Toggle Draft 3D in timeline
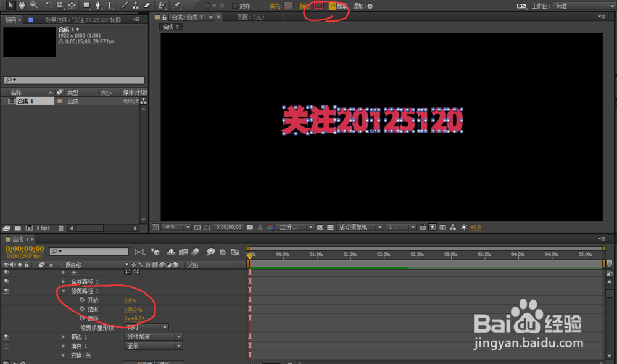617x364 pixels. coord(155,252)
